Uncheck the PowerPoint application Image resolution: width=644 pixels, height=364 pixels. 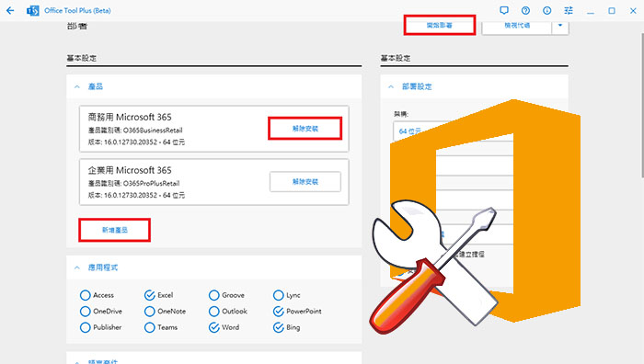[x=279, y=311]
